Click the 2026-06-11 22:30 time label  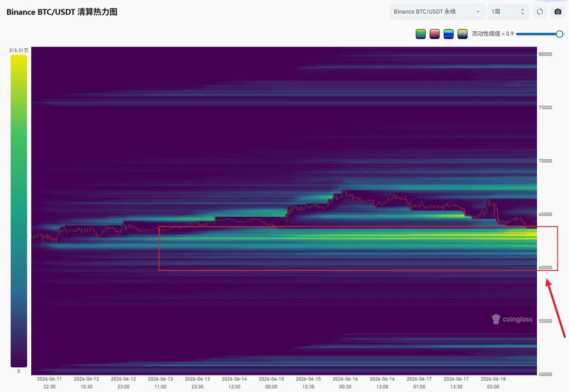49,383
